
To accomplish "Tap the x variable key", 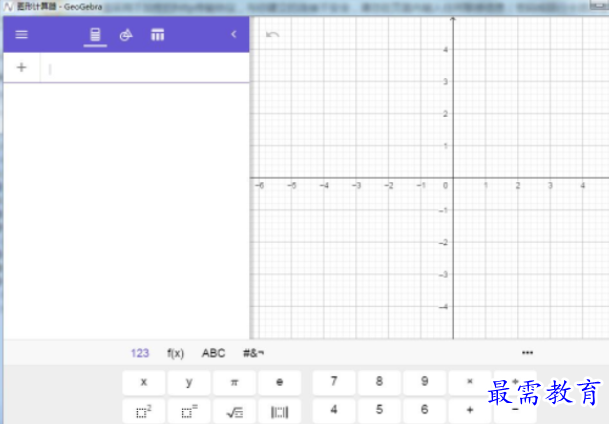I will click(x=144, y=382).
